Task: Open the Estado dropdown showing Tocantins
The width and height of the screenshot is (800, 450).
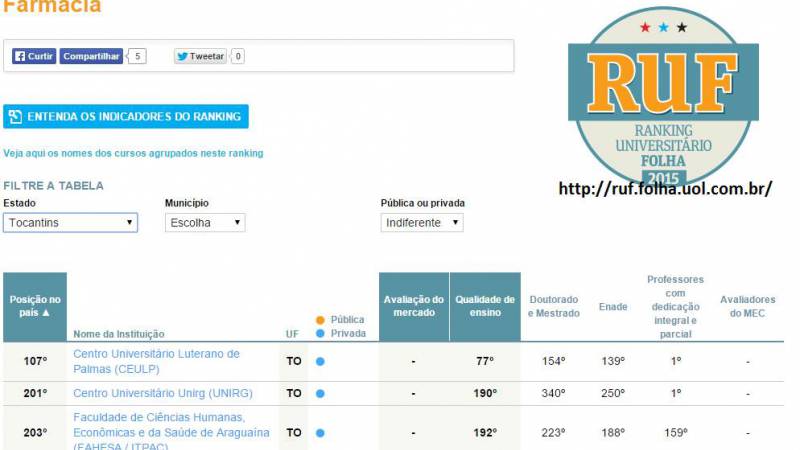Action: tap(70, 223)
